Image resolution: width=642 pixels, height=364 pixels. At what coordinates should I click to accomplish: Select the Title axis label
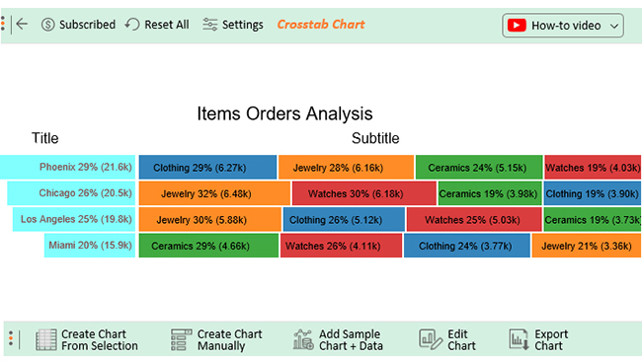point(45,138)
